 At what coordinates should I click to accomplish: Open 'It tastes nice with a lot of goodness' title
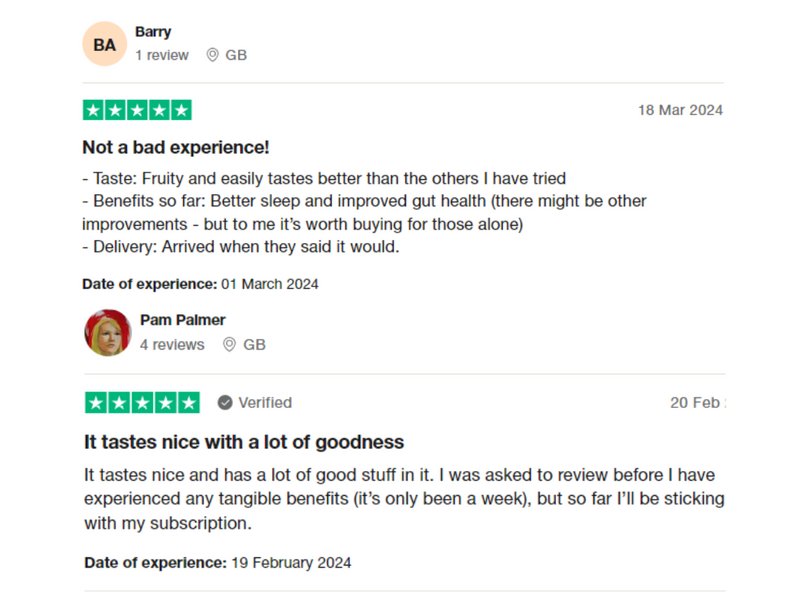[244, 441]
